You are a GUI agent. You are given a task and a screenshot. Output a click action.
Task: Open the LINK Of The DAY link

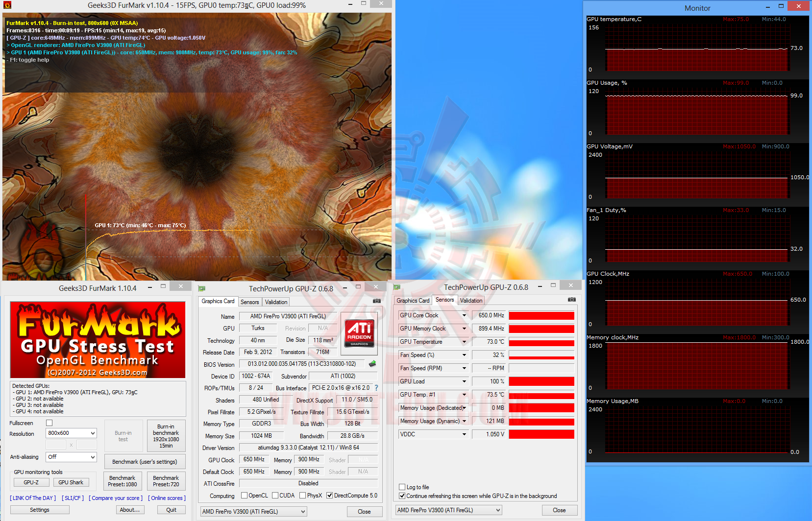point(33,498)
